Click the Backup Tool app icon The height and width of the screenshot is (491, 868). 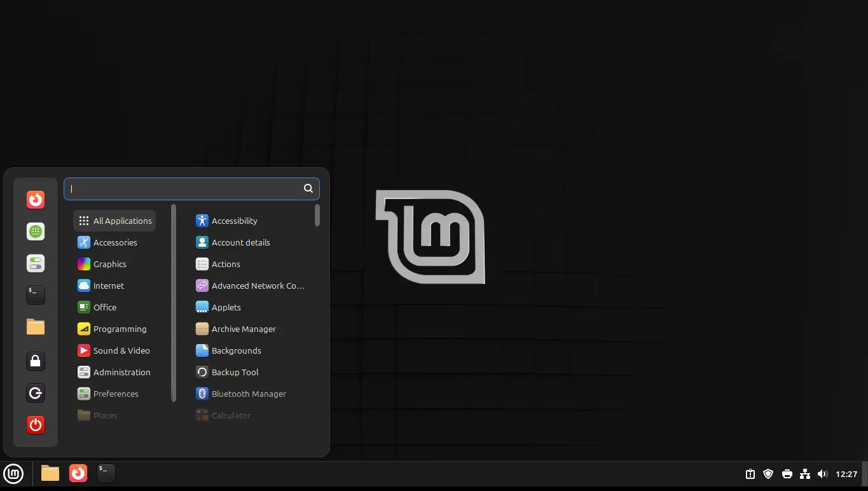coord(202,372)
